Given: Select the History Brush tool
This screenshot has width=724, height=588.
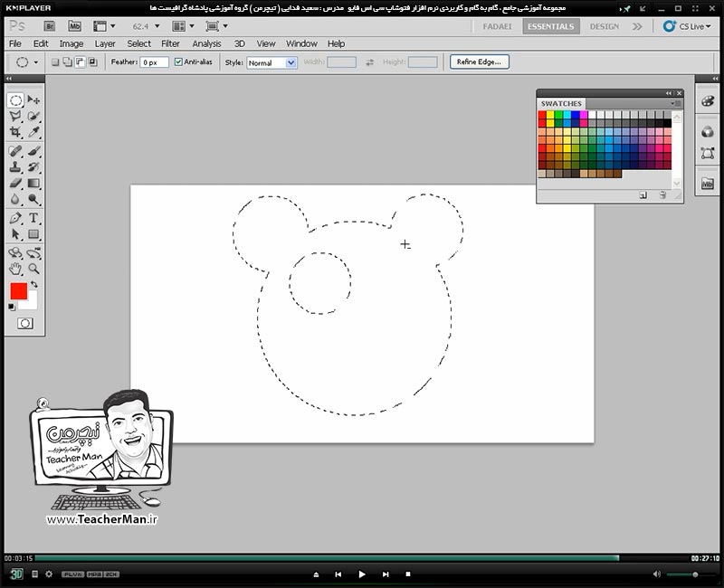Looking at the screenshot, I should pyautogui.click(x=33, y=166).
